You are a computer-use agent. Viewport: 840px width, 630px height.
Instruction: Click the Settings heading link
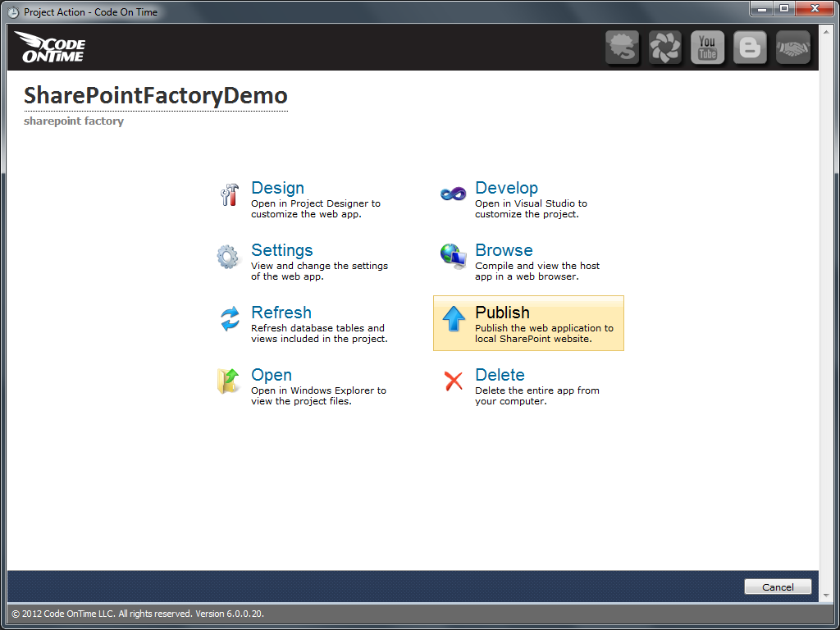[x=282, y=250]
